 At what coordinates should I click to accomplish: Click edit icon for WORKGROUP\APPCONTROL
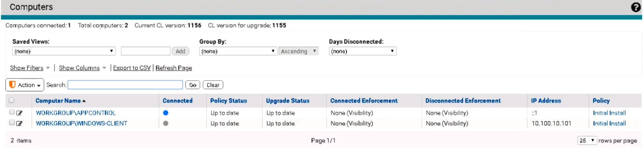point(19,113)
